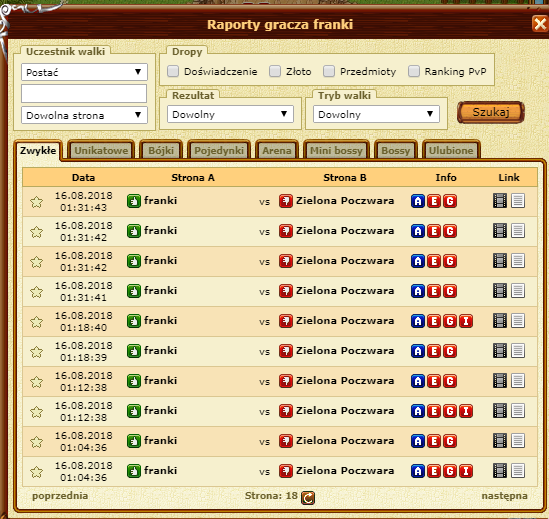This screenshot has width=549, height=519.
Task: Enable the Doświadczenie drop checkbox
Action: (173, 71)
